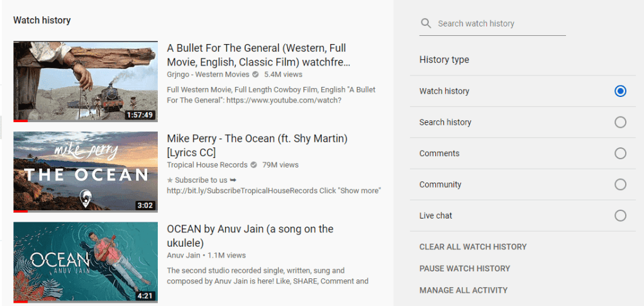The height and width of the screenshot is (306, 644).
Task: Visit the Grjngo - Western Movies channel
Action: click(x=208, y=74)
